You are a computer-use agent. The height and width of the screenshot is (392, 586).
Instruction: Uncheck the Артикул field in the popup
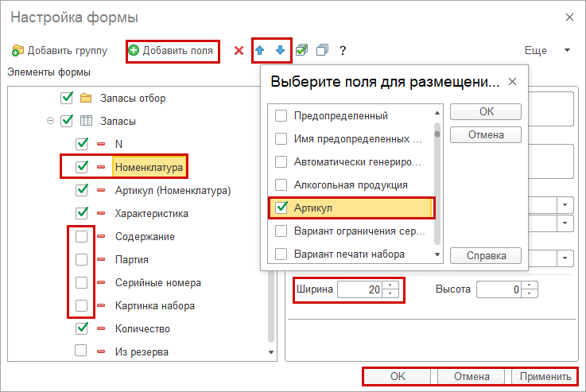(x=281, y=208)
